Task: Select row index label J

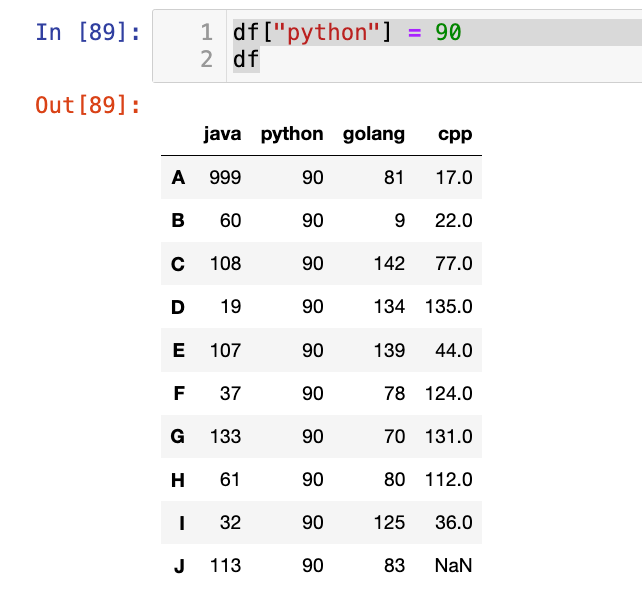Action: [x=179, y=566]
